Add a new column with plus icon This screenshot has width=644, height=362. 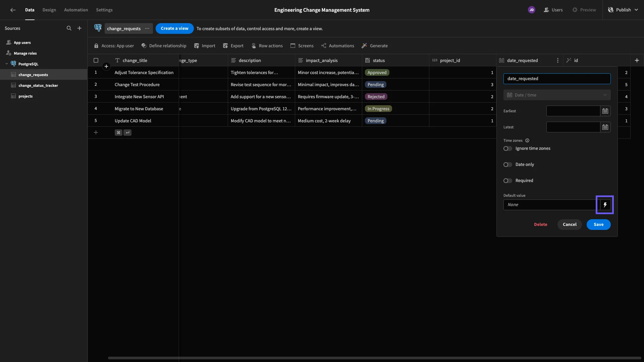coord(637,60)
